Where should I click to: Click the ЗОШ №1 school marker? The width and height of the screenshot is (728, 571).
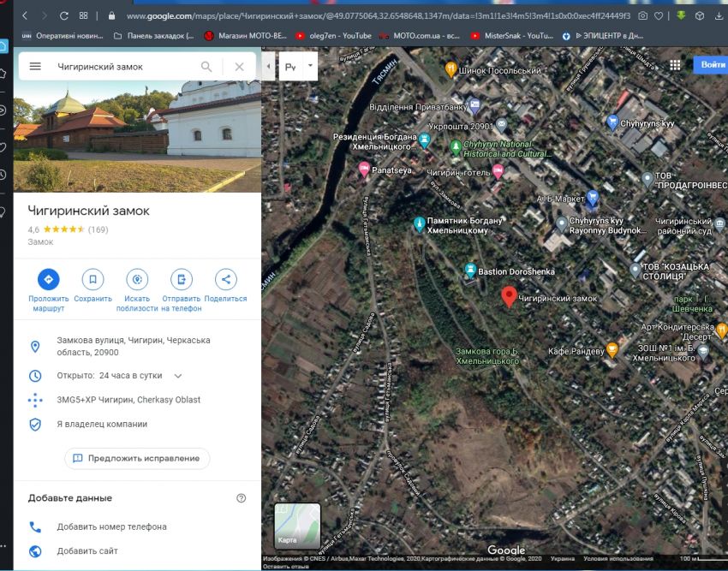click(x=703, y=352)
